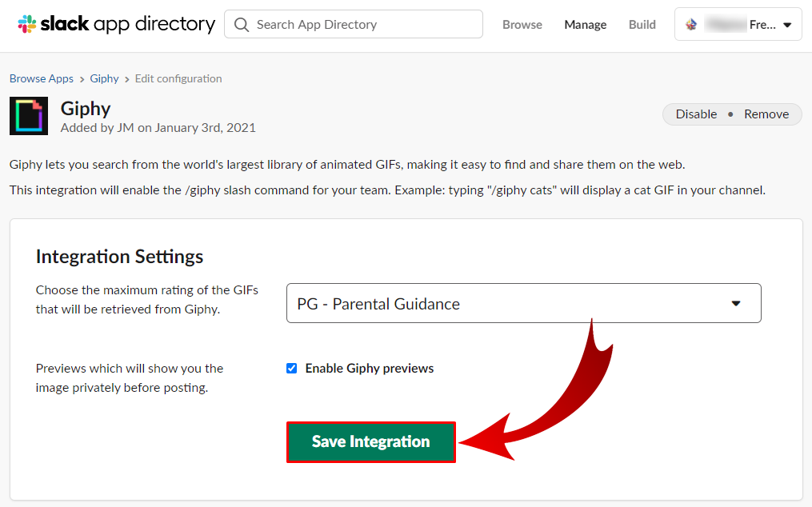Open the Giphy breadcrumb link

(104, 79)
